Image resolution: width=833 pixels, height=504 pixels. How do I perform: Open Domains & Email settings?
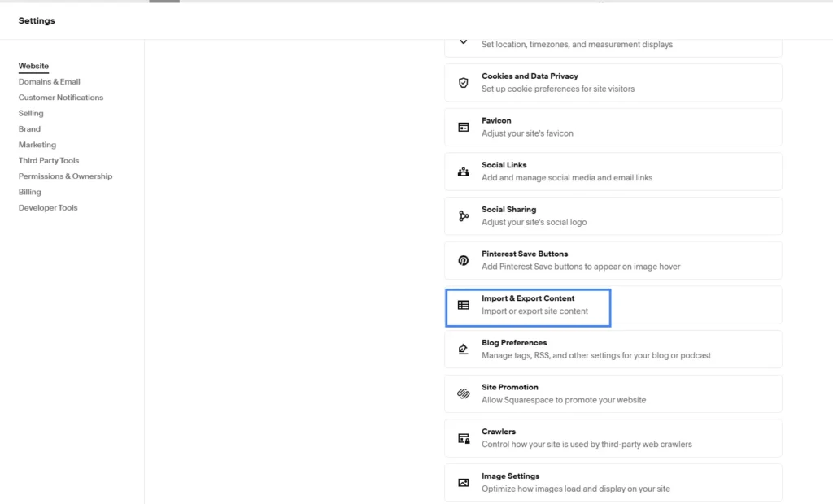50,82
